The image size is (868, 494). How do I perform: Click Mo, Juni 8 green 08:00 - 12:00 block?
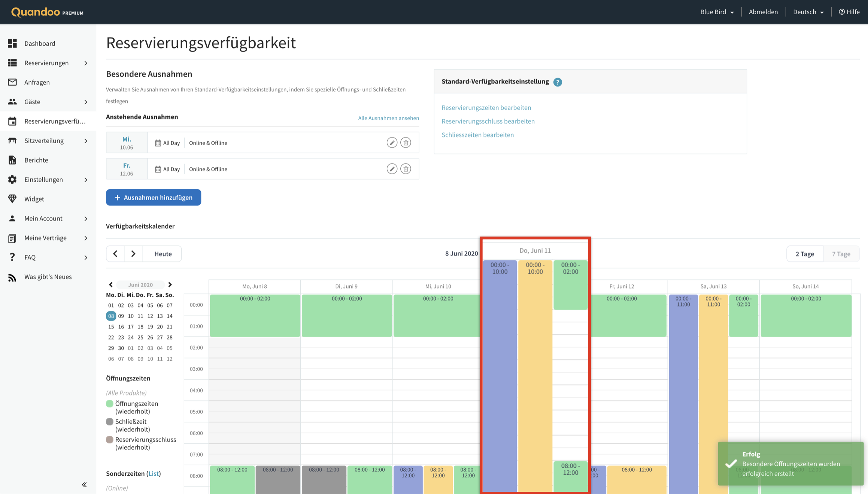coord(232,480)
